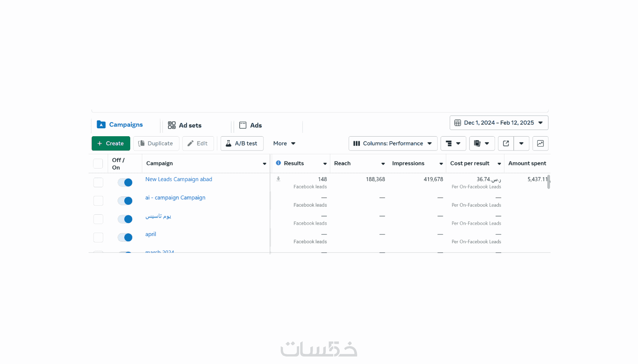Open New Leads Campaign abad link

(179, 179)
